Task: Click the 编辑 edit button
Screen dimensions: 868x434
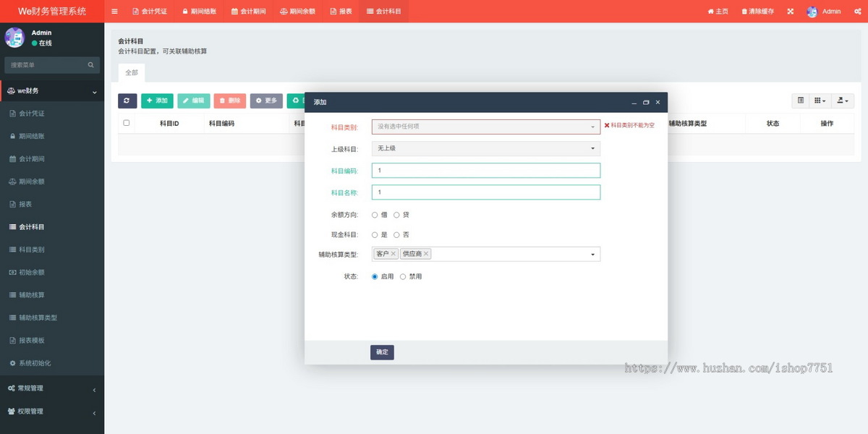Action: [x=194, y=101]
